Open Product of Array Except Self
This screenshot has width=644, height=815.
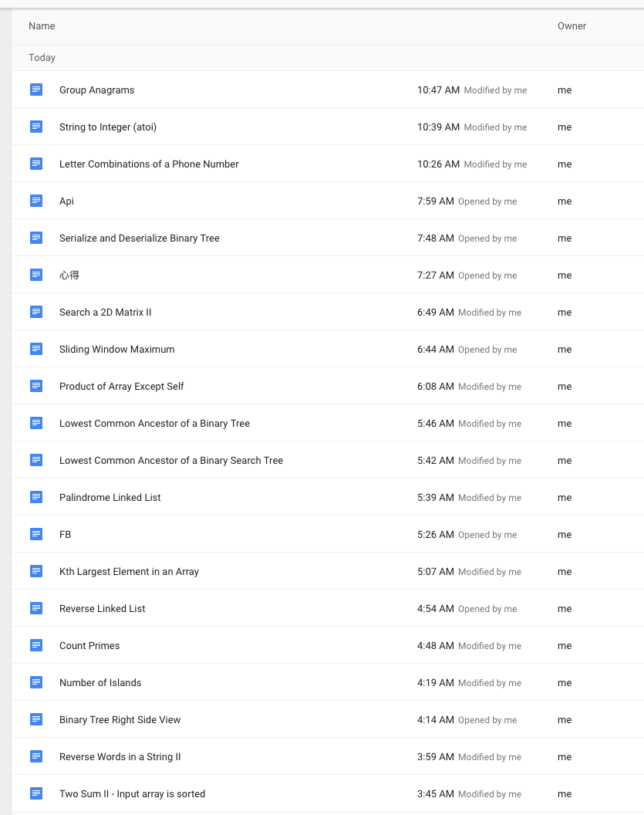pos(122,386)
